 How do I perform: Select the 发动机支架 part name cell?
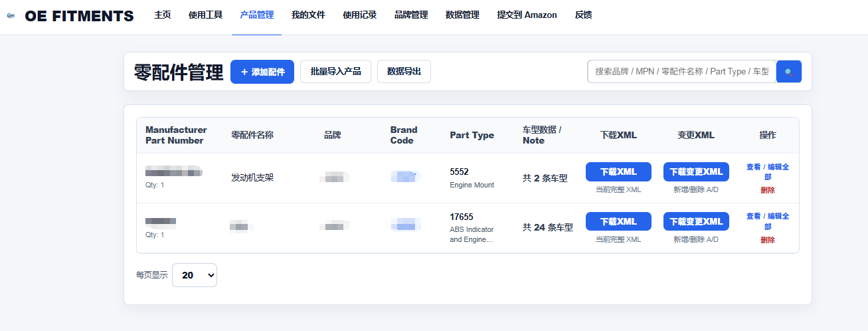click(x=252, y=177)
